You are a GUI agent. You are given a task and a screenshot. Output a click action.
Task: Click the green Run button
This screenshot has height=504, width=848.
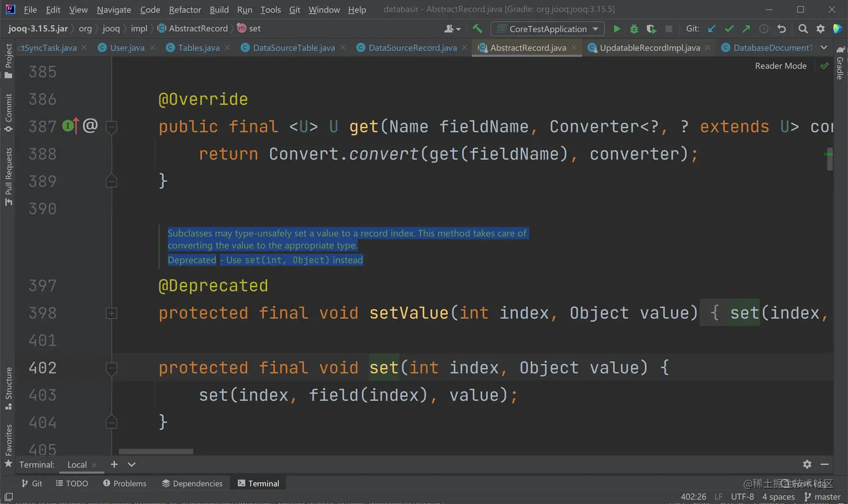(616, 29)
